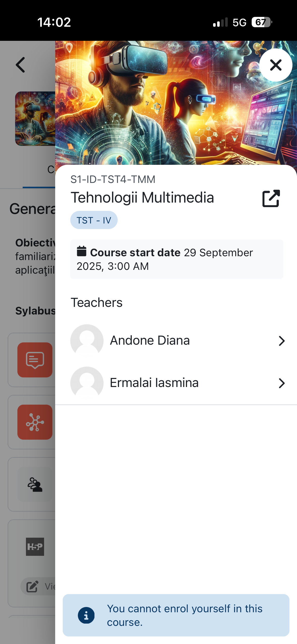Viewport: 297px width, 644px height.
Task: Tap Andone Diana's avatar picture
Action: click(87, 341)
